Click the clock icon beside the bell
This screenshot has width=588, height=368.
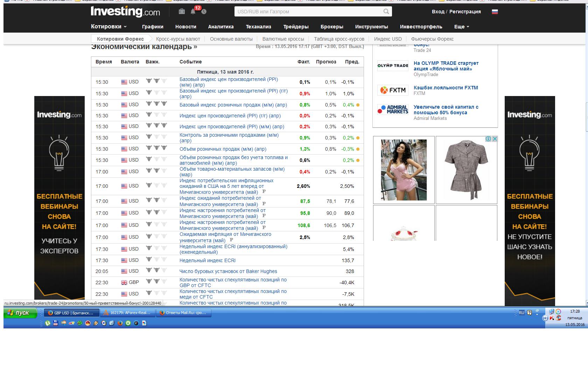pyautogui.click(x=204, y=12)
